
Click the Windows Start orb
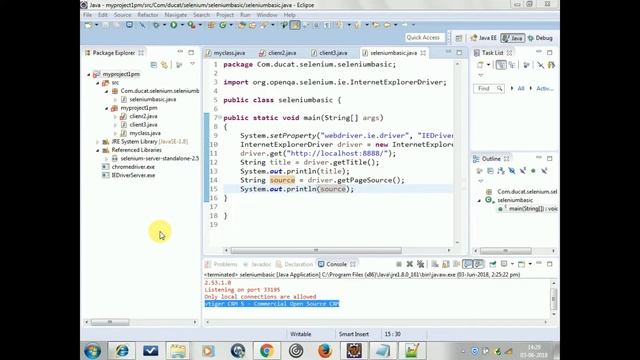pyautogui.click(x=93, y=351)
